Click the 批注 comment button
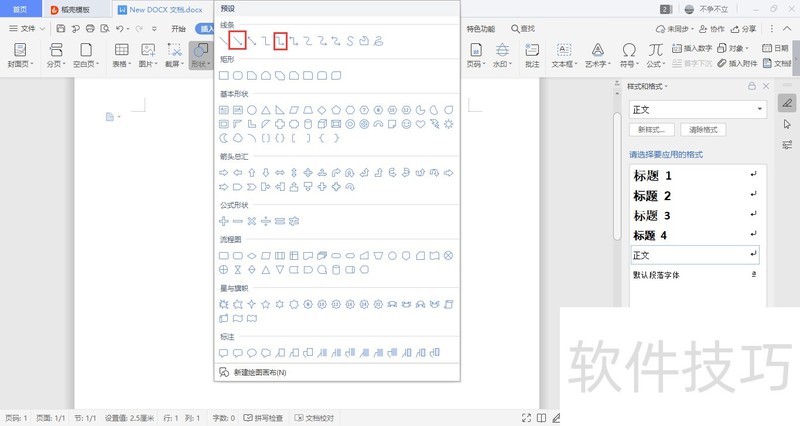 (x=532, y=55)
